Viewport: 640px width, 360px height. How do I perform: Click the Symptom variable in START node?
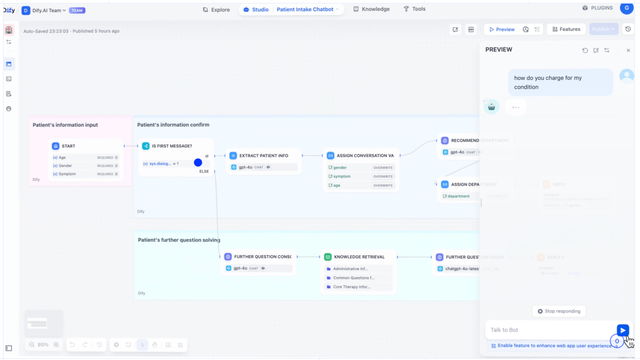(x=85, y=174)
